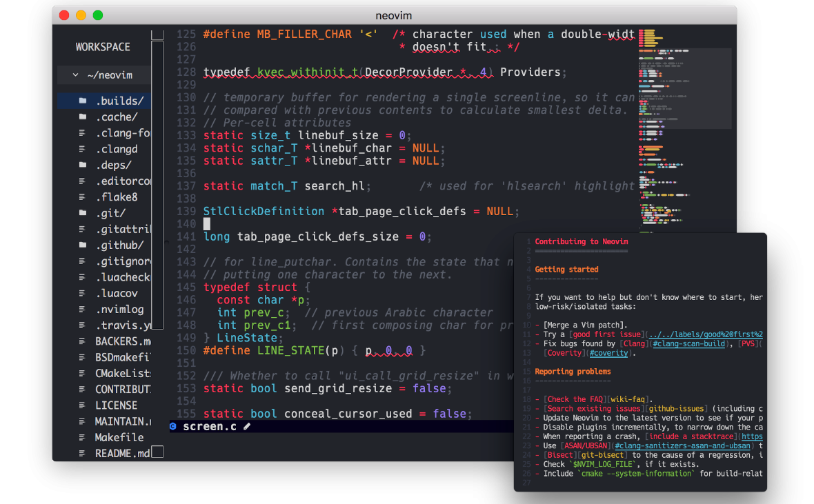Click the 'Contributing to Neovim' heading
The height and width of the screenshot is (504, 814).
(582, 242)
